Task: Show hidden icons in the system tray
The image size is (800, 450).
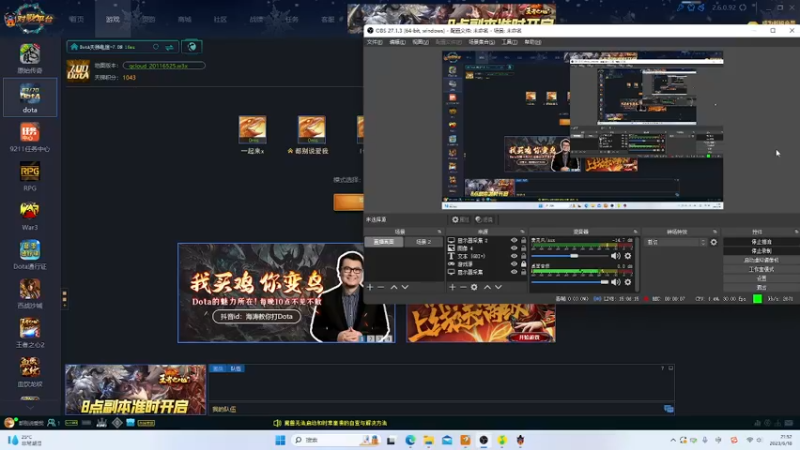Action: 673,440
